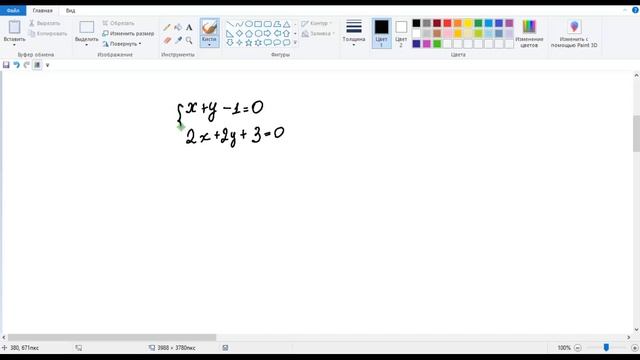Select the Magnifier tool
The width and height of the screenshot is (640, 360).
189,40
